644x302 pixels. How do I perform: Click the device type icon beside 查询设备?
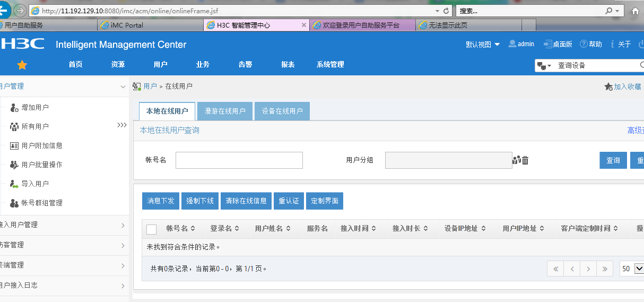pyautogui.click(x=542, y=65)
